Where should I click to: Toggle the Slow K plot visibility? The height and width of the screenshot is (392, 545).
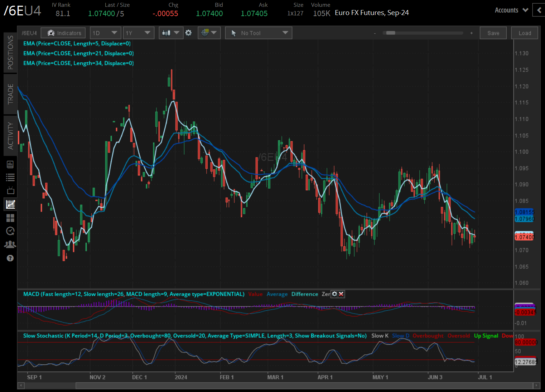click(380, 336)
